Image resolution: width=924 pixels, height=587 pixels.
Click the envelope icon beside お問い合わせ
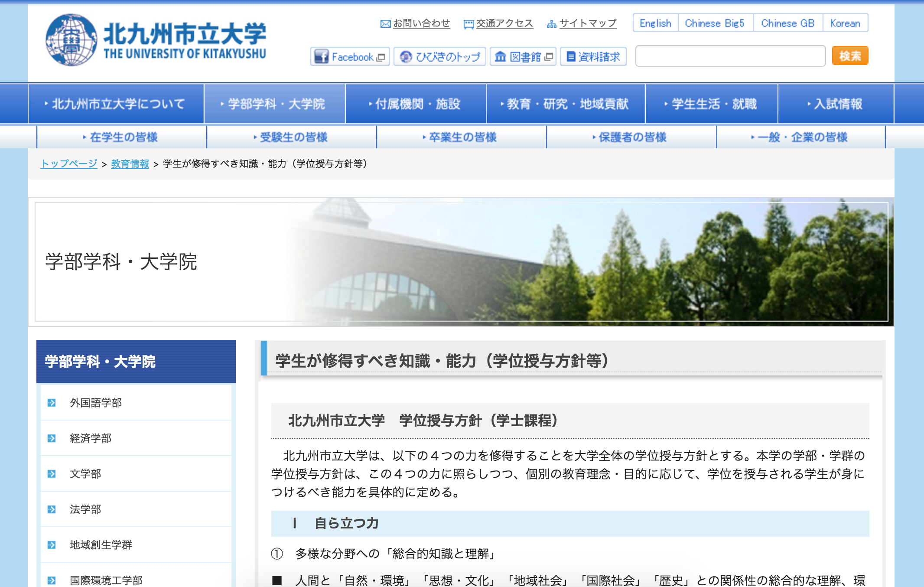coord(385,24)
